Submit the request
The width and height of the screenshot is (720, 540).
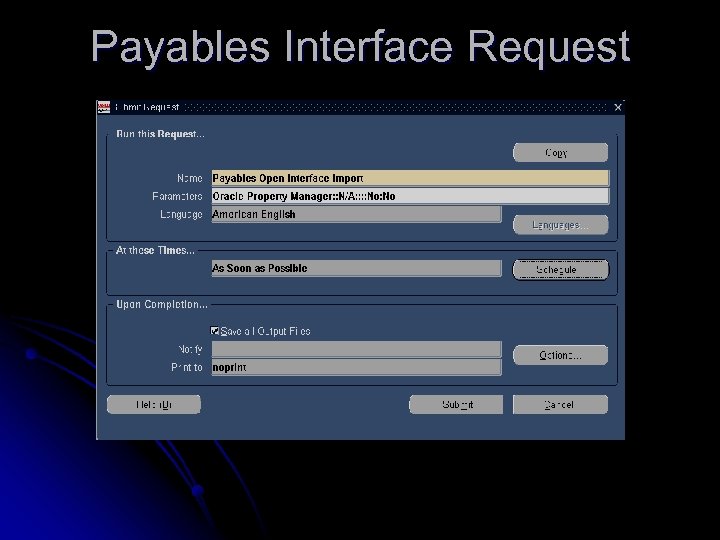coord(456,405)
